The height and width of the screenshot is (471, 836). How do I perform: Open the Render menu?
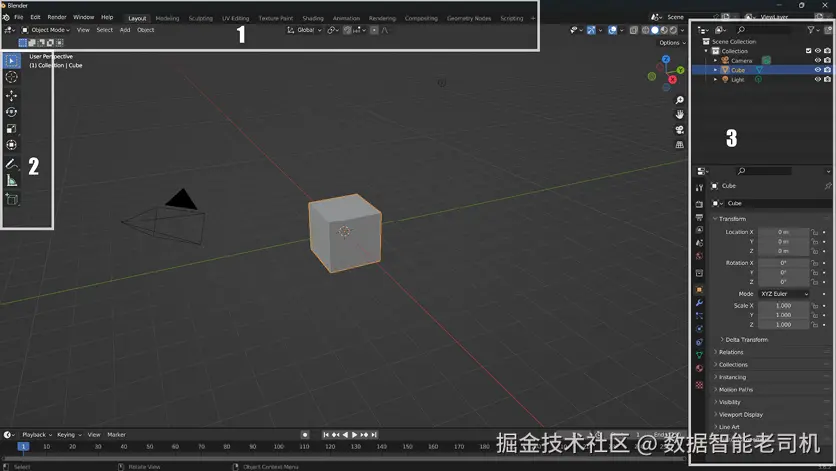pos(57,17)
